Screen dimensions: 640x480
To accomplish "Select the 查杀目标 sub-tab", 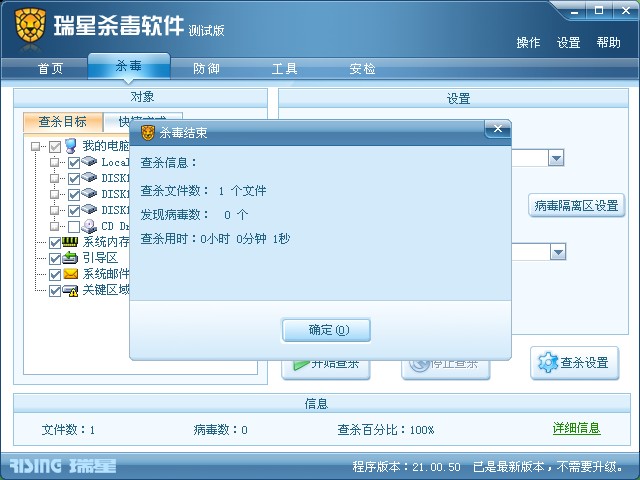I will [63, 122].
